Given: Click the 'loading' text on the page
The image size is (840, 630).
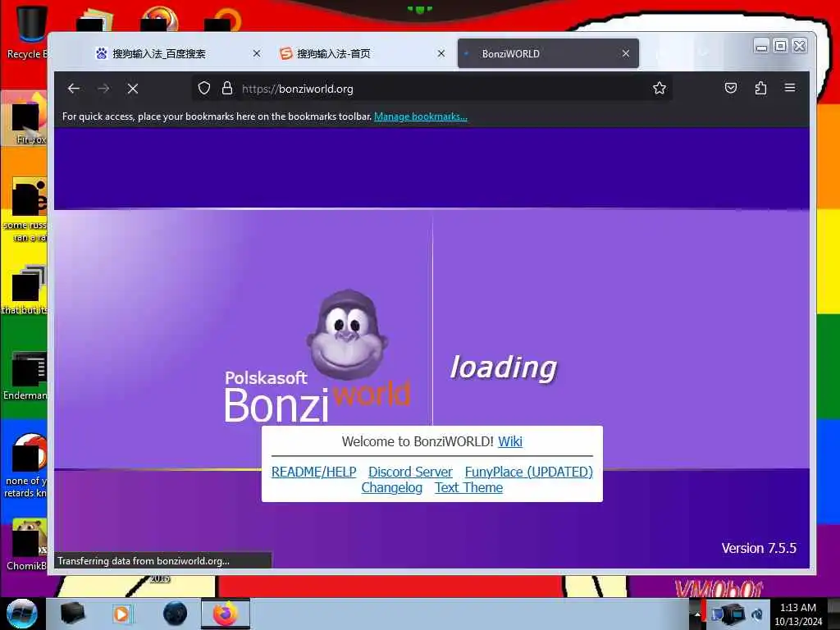Looking at the screenshot, I should [x=504, y=368].
